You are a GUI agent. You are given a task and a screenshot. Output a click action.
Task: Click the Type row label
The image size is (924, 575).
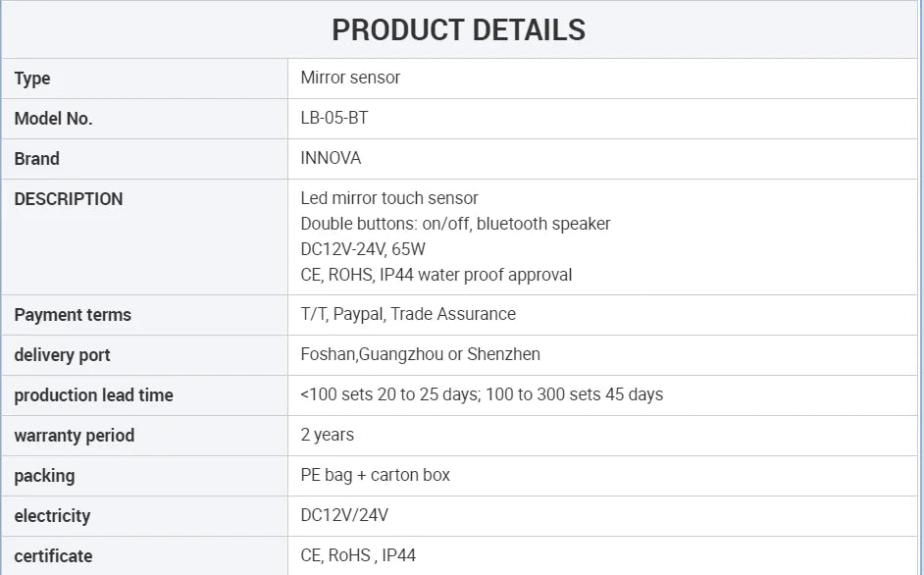click(x=32, y=78)
